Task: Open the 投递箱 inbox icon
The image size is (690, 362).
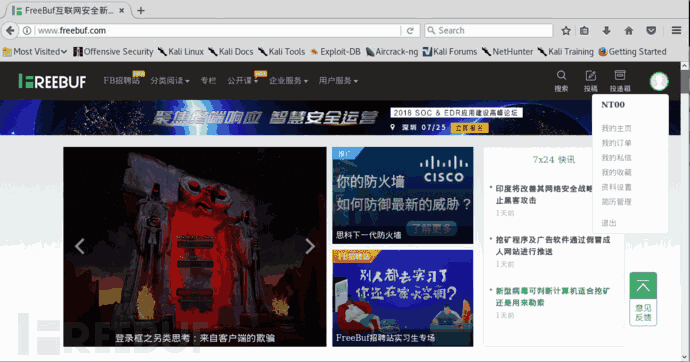Action: pyautogui.click(x=620, y=75)
